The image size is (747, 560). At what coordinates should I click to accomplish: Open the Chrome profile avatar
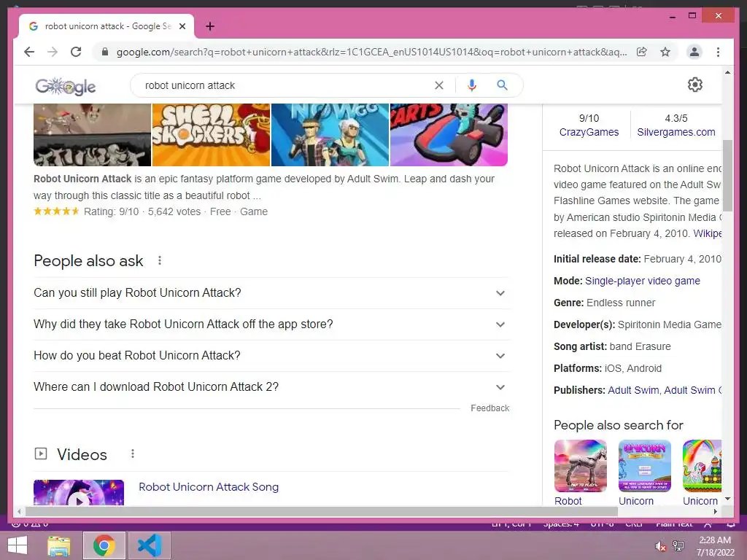coord(694,52)
